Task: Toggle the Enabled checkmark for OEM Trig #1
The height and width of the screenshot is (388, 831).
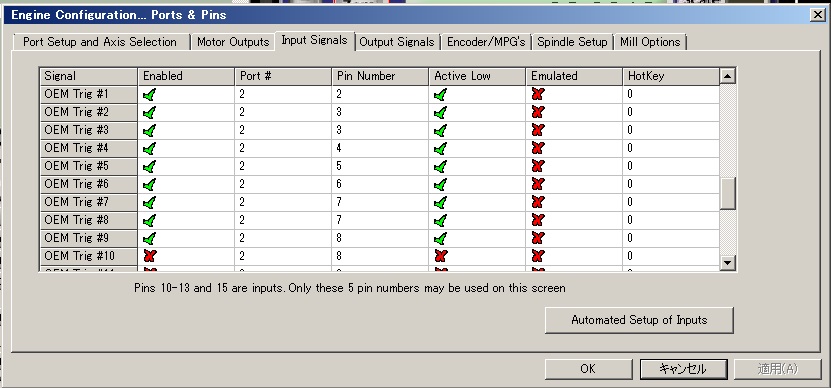Action: tap(149, 95)
